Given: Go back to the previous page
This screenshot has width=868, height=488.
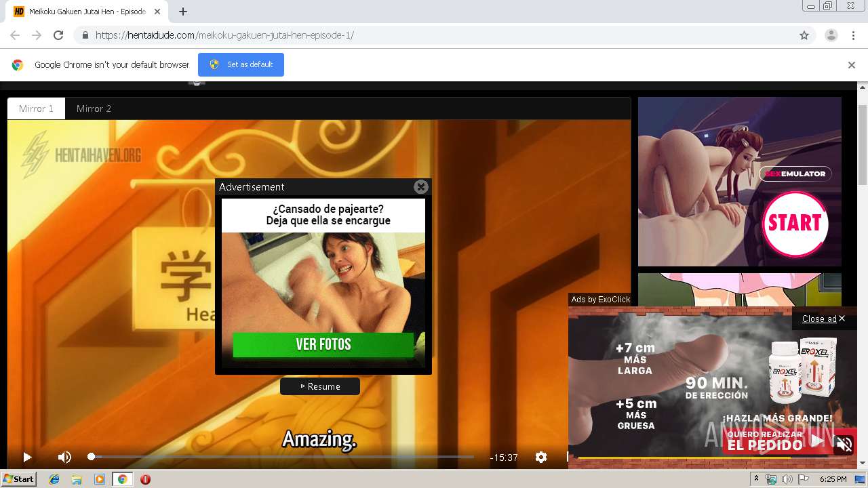Looking at the screenshot, I should coord(15,35).
